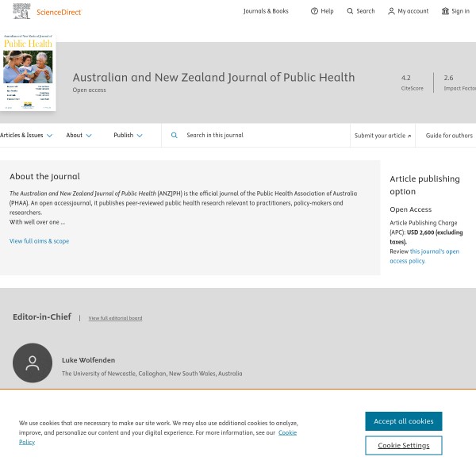Click the Sign in institution icon
476x476 pixels.
coord(445,11)
